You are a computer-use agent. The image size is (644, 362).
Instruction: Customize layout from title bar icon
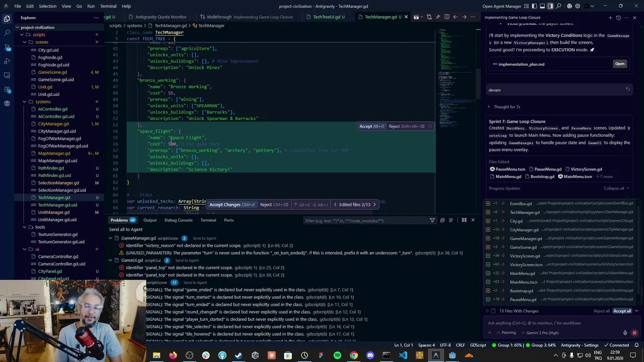[x=526, y=6]
